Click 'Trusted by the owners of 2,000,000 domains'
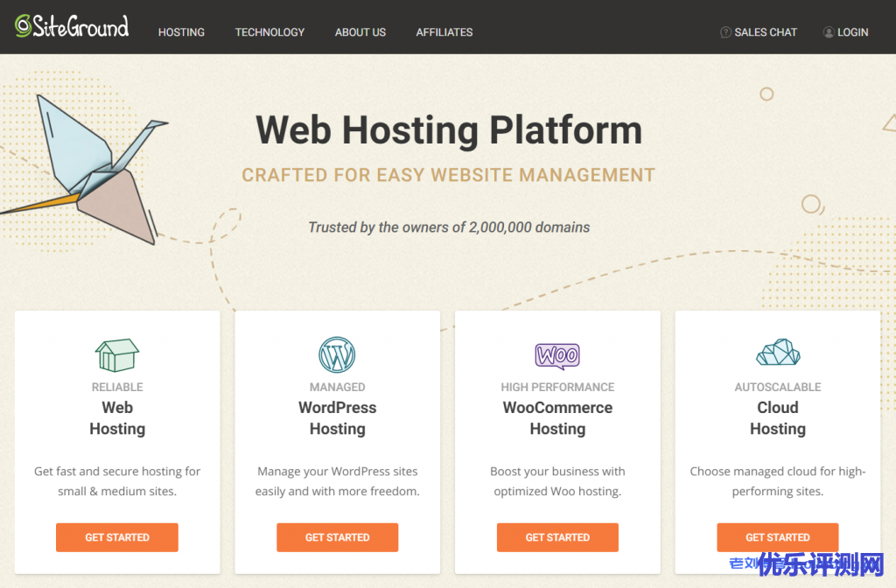The width and height of the screenshot is (896, 588). pyautogui.click(x=449, y=227)
